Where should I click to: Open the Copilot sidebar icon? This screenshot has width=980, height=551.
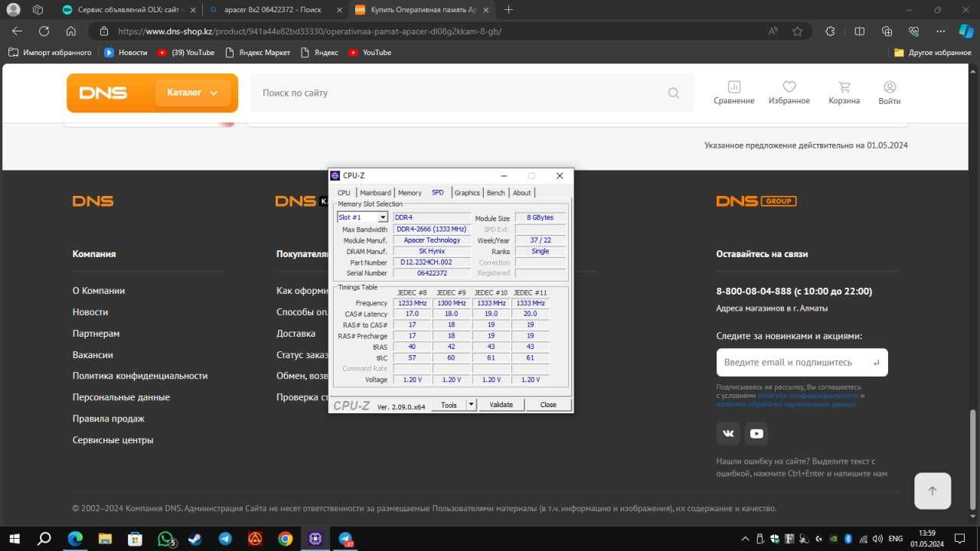pos(966,31)
